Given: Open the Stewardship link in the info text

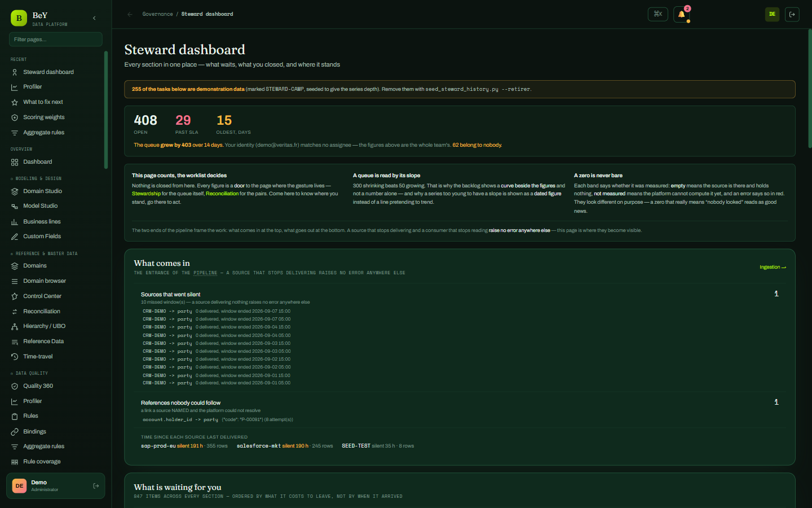Looking at the screenshot, I should (146, 194).
